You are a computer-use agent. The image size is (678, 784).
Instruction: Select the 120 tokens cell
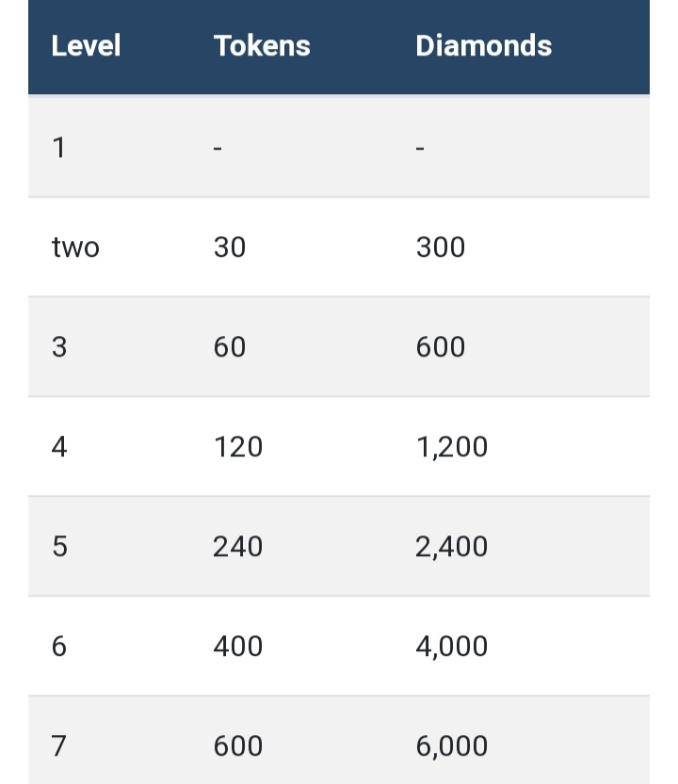(x=238, y=447)
